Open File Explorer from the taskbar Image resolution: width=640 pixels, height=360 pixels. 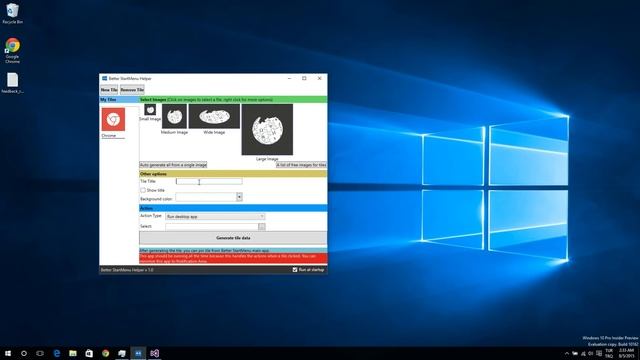pos(73,353)
